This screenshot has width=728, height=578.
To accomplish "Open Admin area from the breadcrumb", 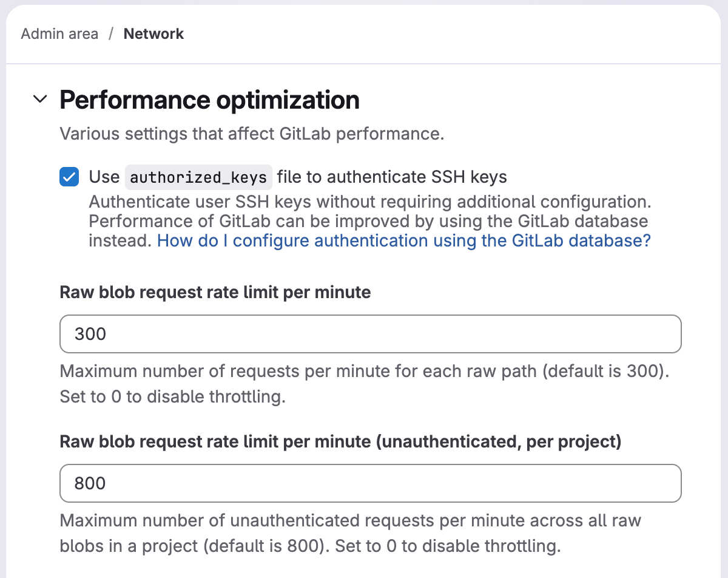I will click(59, 34).
